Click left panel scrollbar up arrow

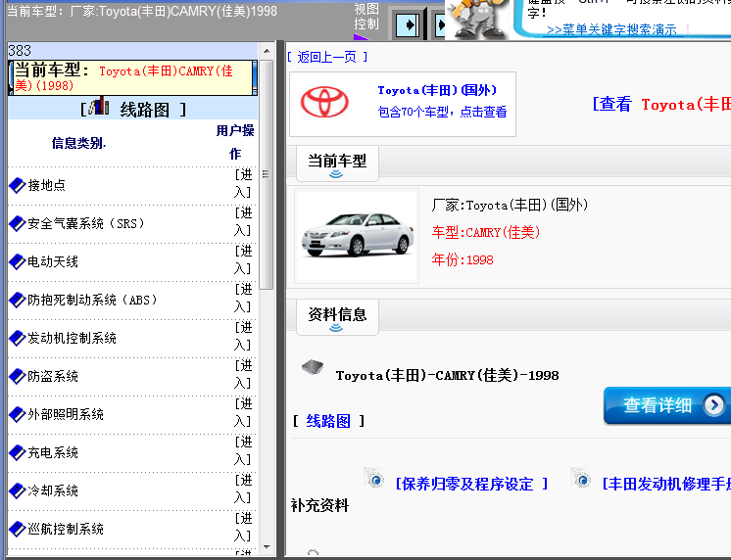267,51
